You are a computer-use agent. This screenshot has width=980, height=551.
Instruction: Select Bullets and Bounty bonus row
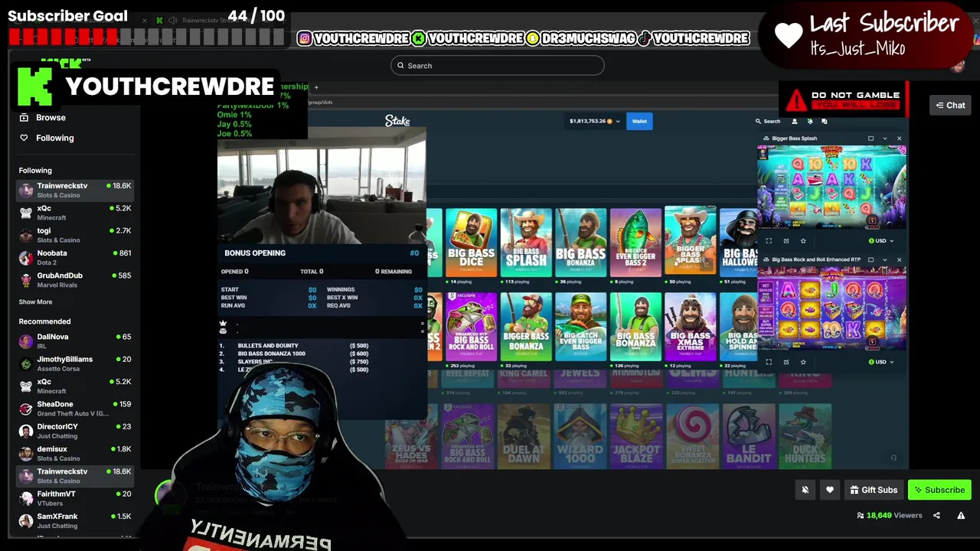click(295, 346)
